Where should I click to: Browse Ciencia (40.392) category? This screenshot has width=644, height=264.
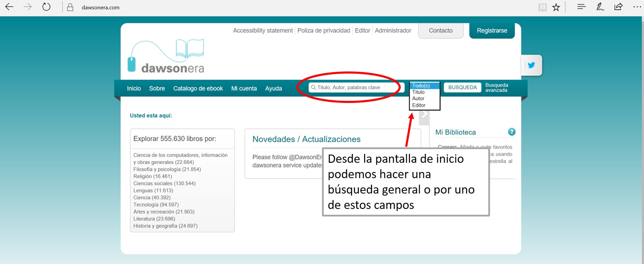pos(152,198)
